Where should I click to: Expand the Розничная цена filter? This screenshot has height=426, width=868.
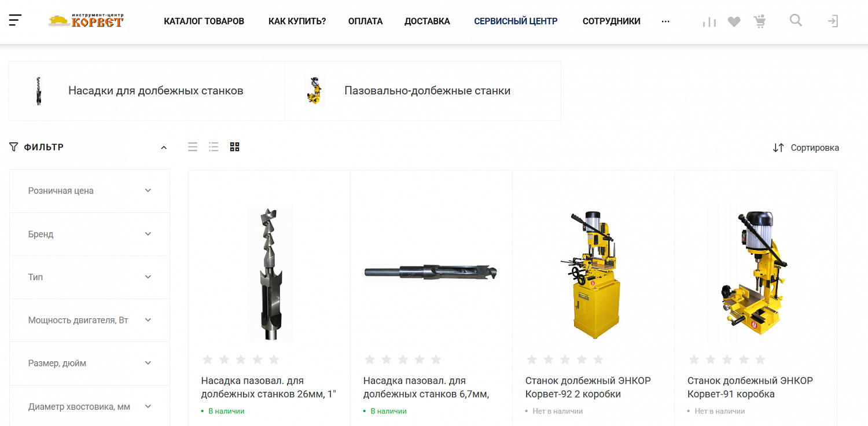90,191
